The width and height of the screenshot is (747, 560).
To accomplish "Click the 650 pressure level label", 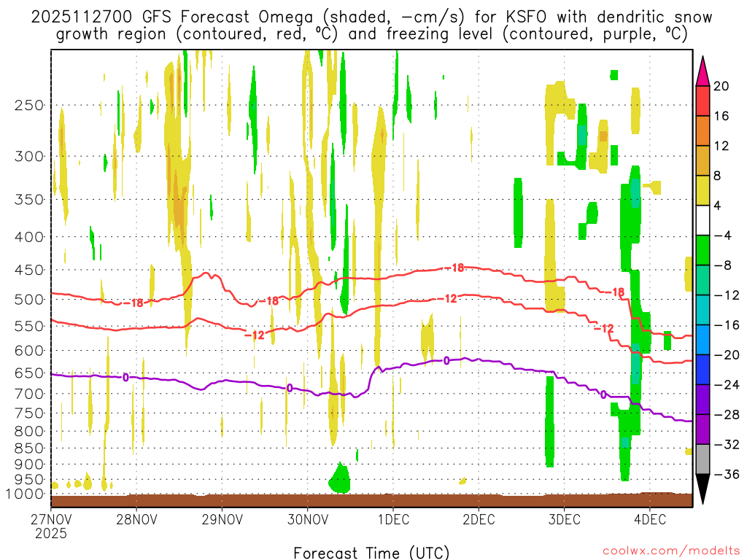I will pos(29,373).
